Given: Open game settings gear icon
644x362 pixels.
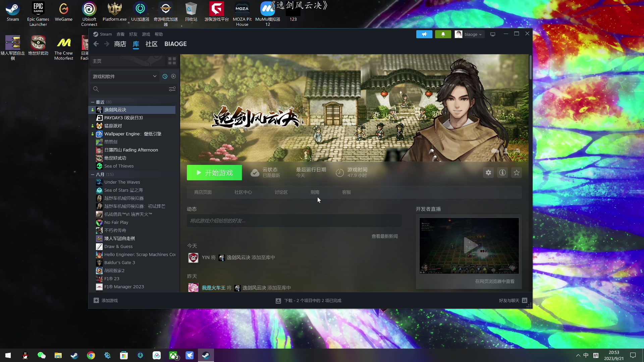Looking at the screenshot, I should point(488,173).
